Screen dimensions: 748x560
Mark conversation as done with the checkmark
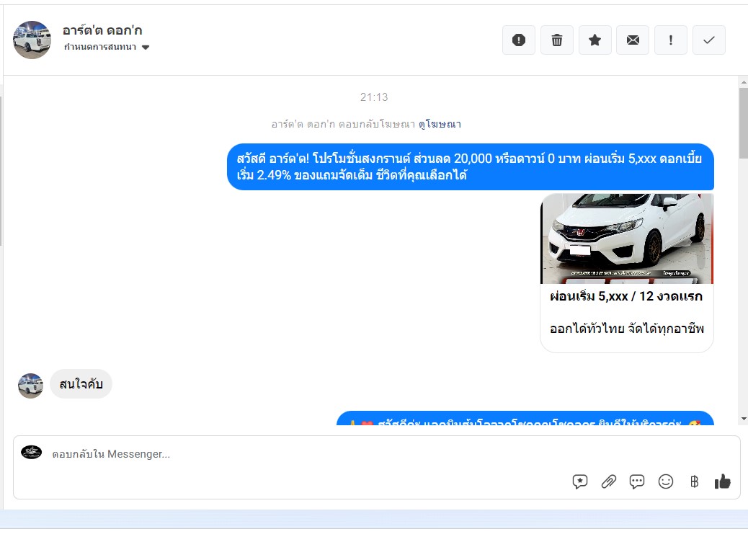click(709, 40)
